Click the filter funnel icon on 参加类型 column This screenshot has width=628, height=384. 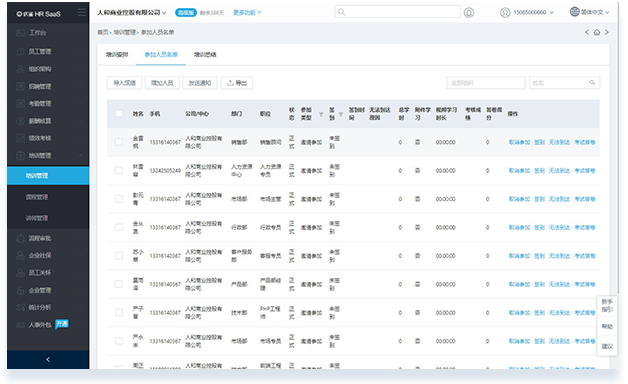coord(321,115)
